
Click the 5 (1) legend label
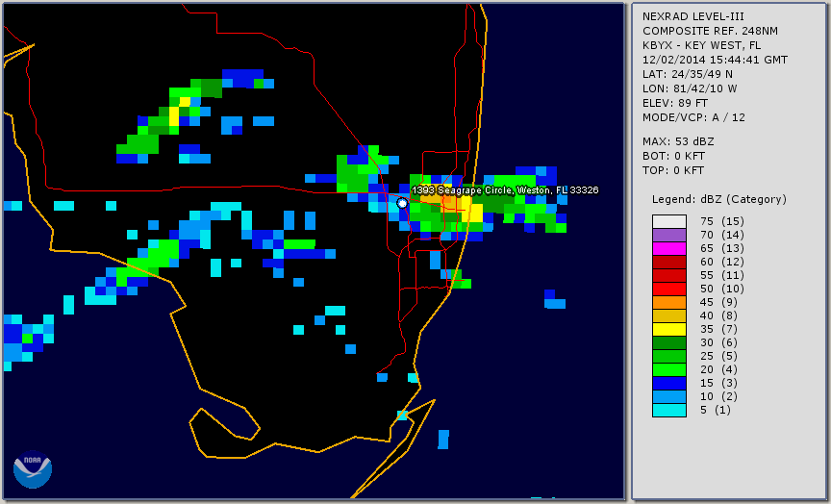click(x=716, y=410)
